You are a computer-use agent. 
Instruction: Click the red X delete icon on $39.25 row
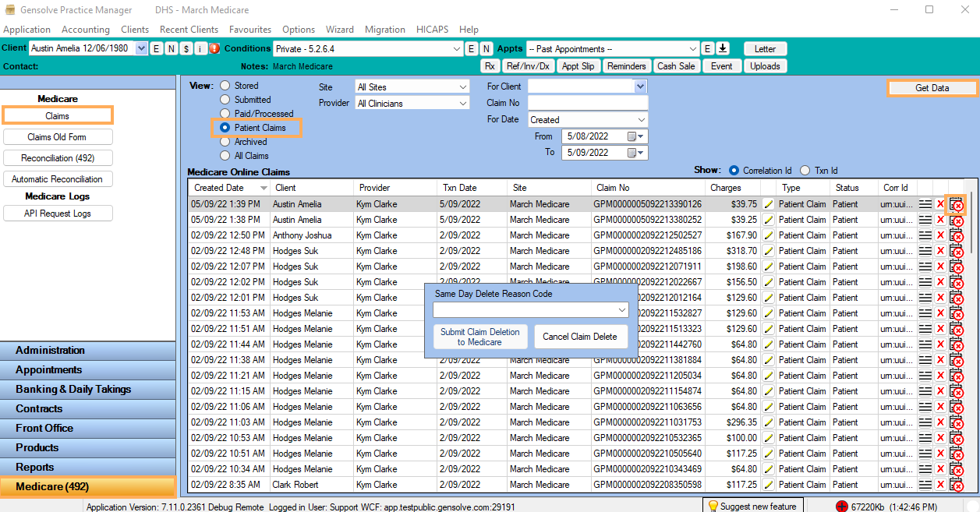click(940, 220)
